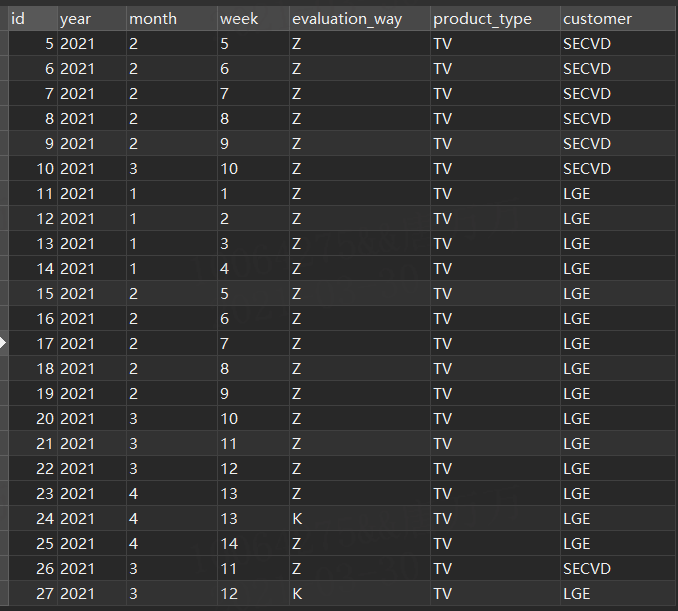Select product_type TV in row id 22
The width and height of the screenshot is (678, 611).
coord(495,468)
